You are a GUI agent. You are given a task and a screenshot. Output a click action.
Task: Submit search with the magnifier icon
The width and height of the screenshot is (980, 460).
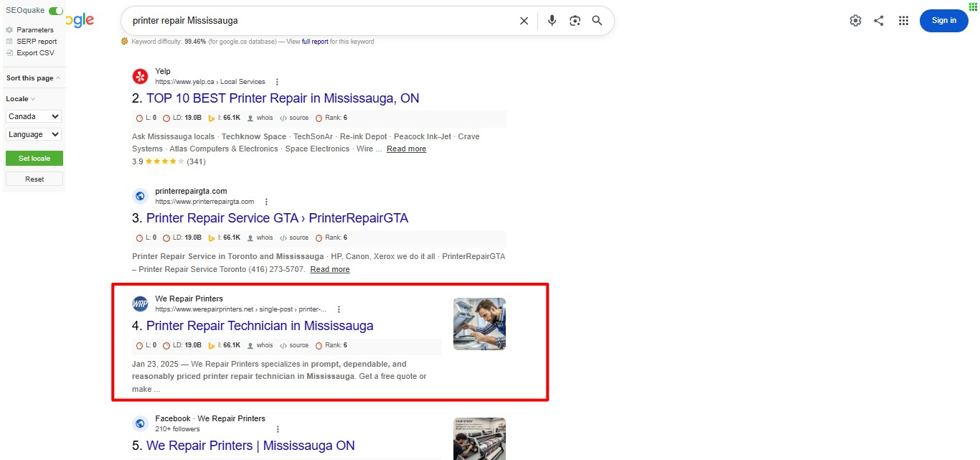[597, 21]
